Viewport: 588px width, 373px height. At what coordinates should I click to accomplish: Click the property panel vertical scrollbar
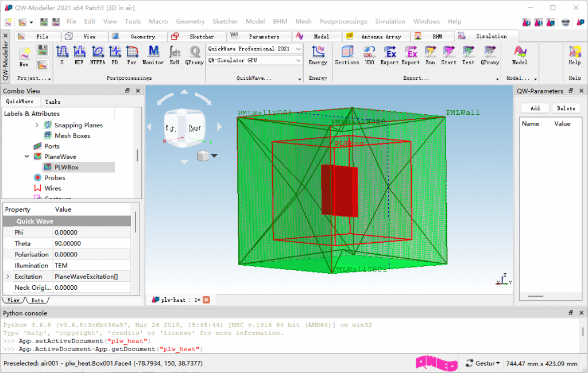(x=136, y=222)
